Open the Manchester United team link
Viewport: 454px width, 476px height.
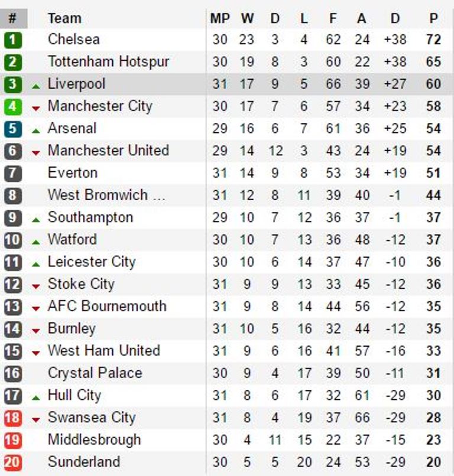(108, 151)
